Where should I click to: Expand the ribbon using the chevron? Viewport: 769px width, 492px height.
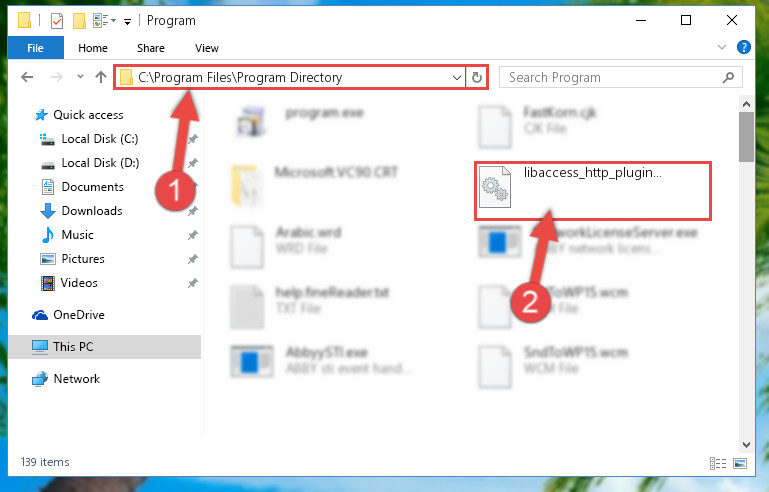tap(722, 48)
